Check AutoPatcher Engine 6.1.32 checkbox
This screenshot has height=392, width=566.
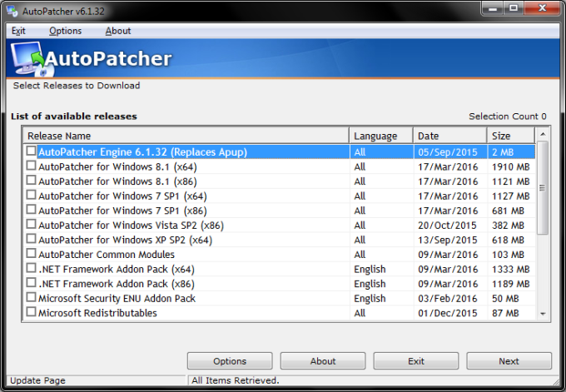click(x=32, y=151)
